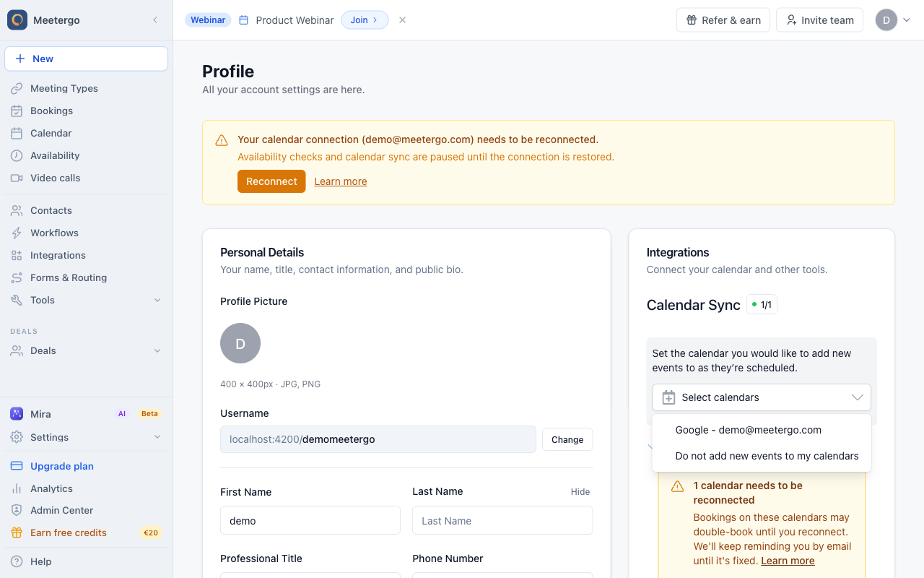Viewport: 924px width, 578px height.
Task: Open Workflows in the sidebar
Action: click(x=87, y=233)
